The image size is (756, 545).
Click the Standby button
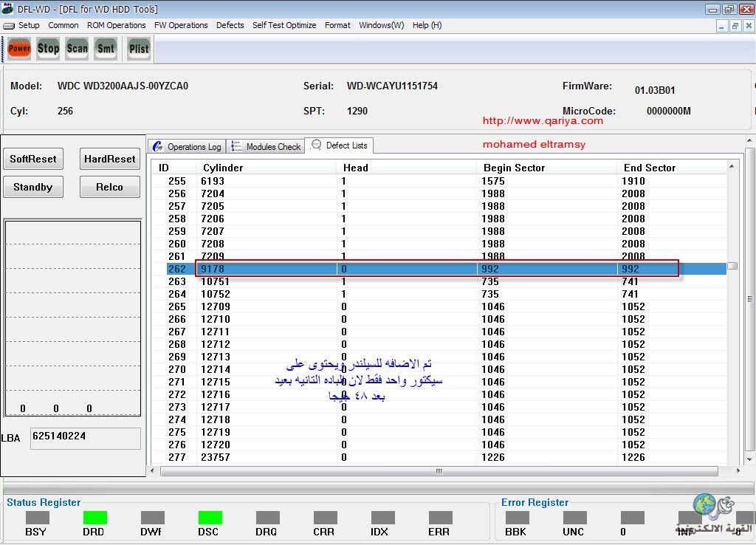tap(33, 187)
